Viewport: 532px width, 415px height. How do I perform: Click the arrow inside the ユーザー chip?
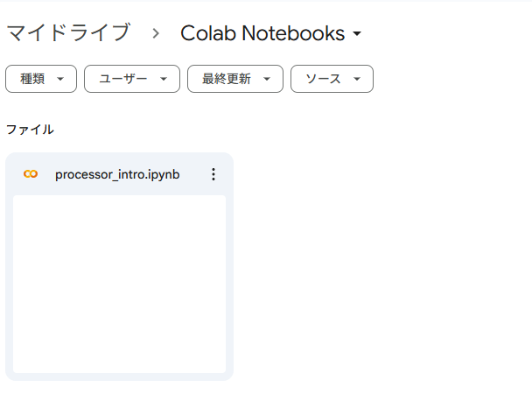[x=164, y=79]
